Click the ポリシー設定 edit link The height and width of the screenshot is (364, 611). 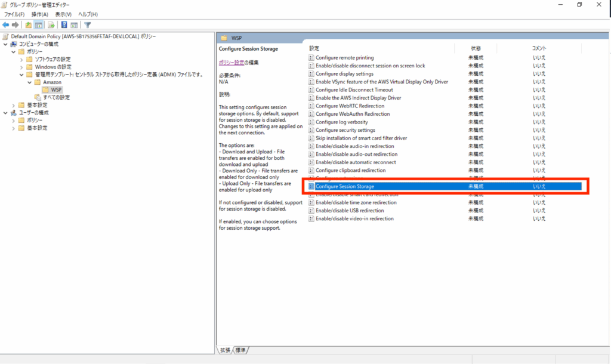231,62
